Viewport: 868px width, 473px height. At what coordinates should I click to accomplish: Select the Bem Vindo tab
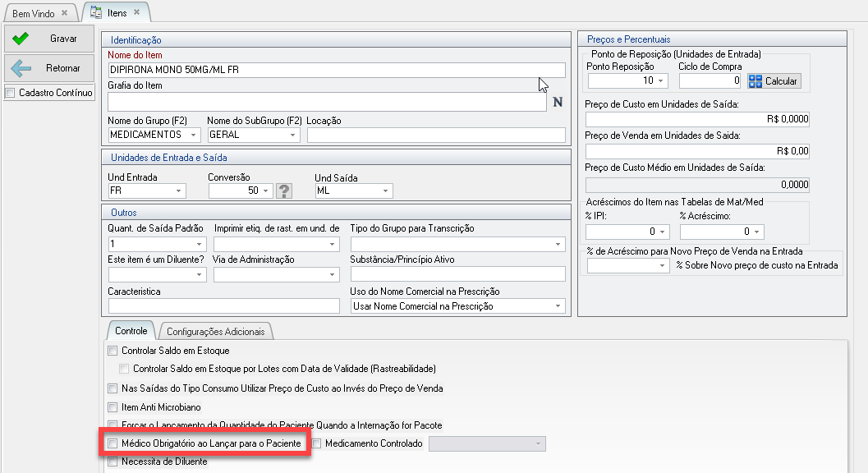(34, 14)
